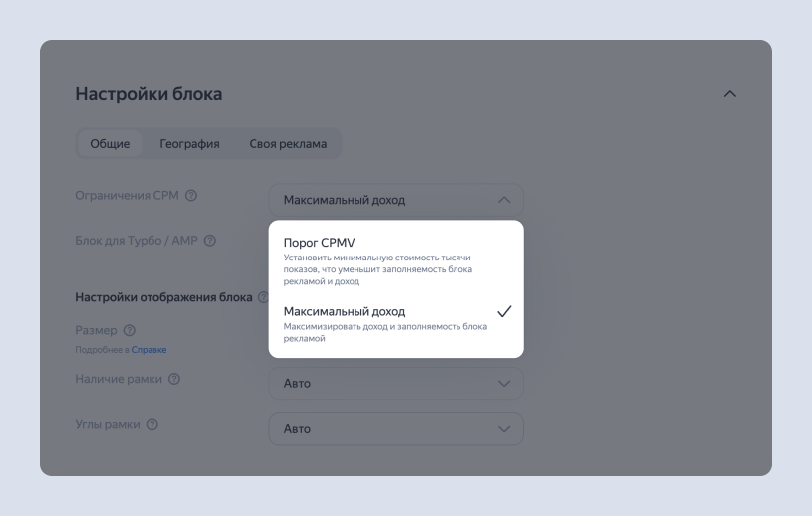
Task: Click chevron arrow in Углы рамки field
Action: [504, 429]
